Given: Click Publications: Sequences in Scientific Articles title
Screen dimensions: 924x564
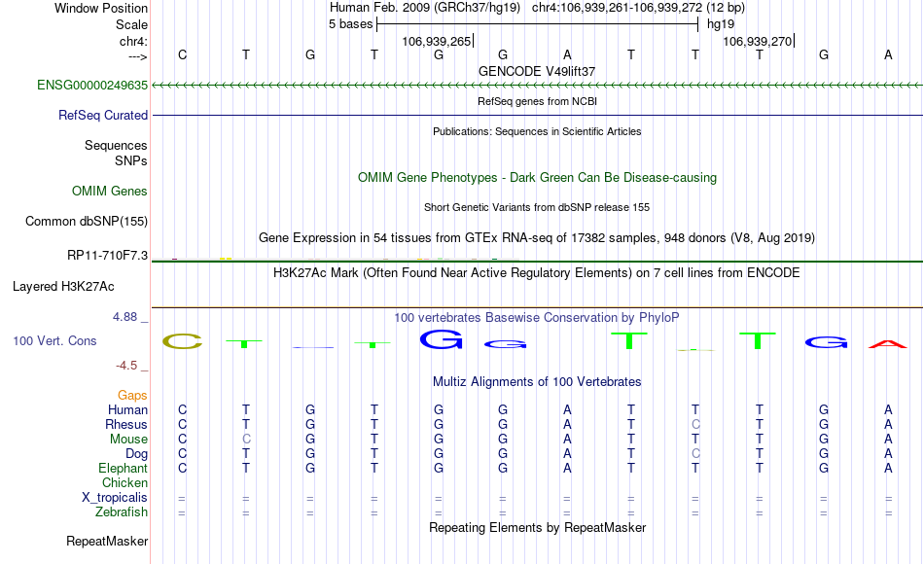Looking at the screenshot, I should point(537,131).
